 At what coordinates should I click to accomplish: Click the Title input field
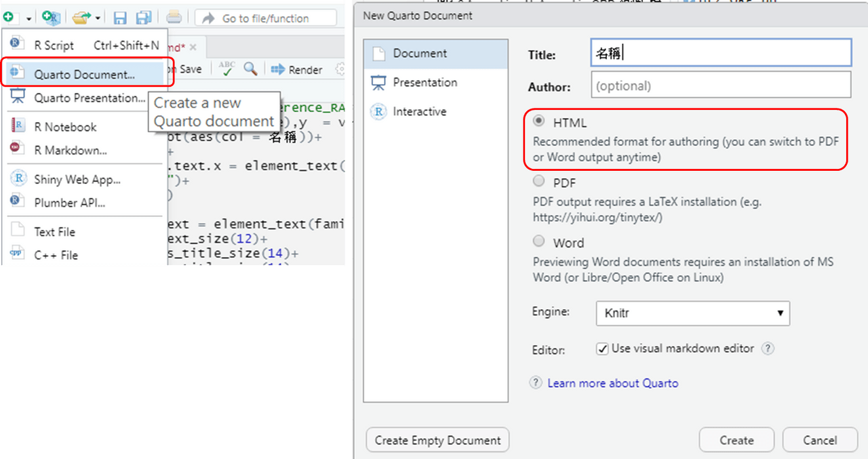click(721, 54)
